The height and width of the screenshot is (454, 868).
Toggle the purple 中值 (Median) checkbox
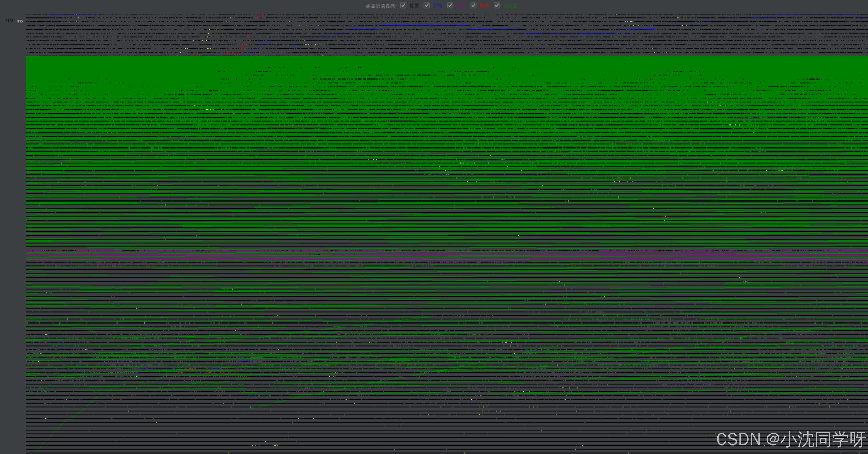[450, 5]
